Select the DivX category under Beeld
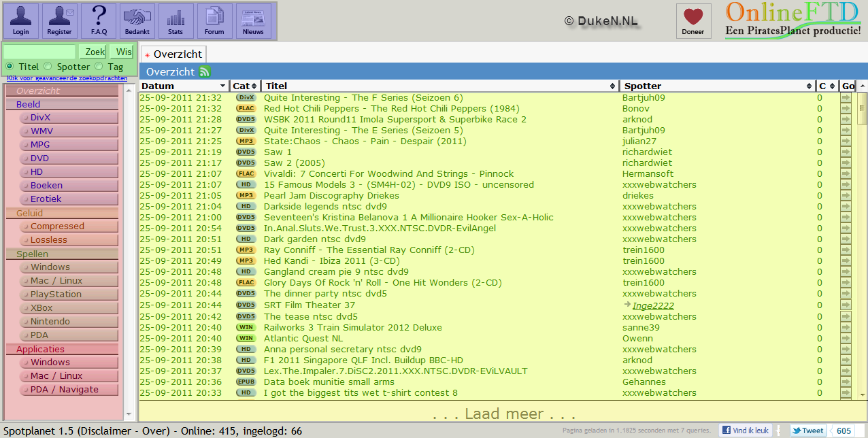 [69, 118]
